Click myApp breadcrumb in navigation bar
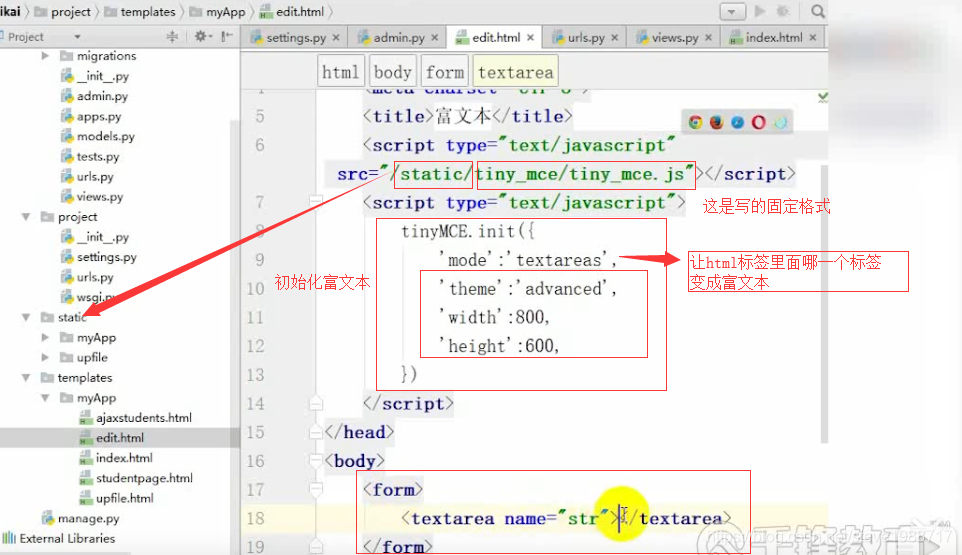This screenshot has width=962, height=555. click(x=225, y=12)
